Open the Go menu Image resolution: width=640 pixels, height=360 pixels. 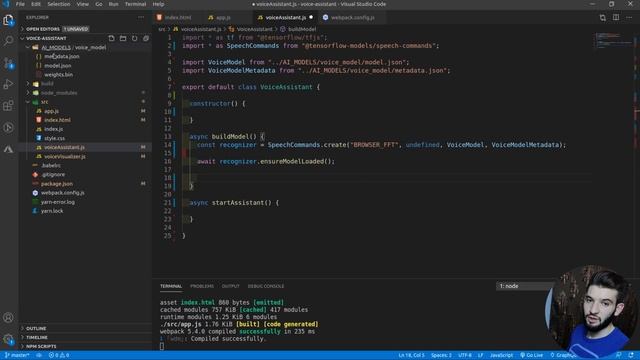[99, 4]
